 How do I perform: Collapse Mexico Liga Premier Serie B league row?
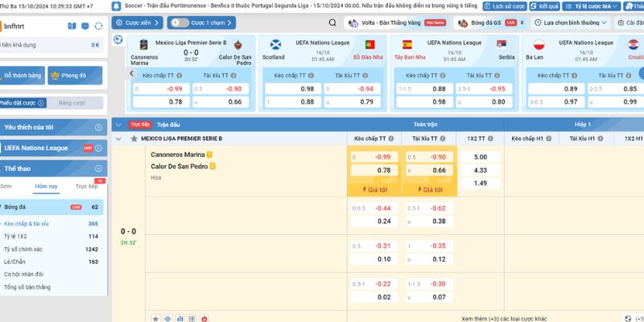pyautogui.click(x=118, y=138)
